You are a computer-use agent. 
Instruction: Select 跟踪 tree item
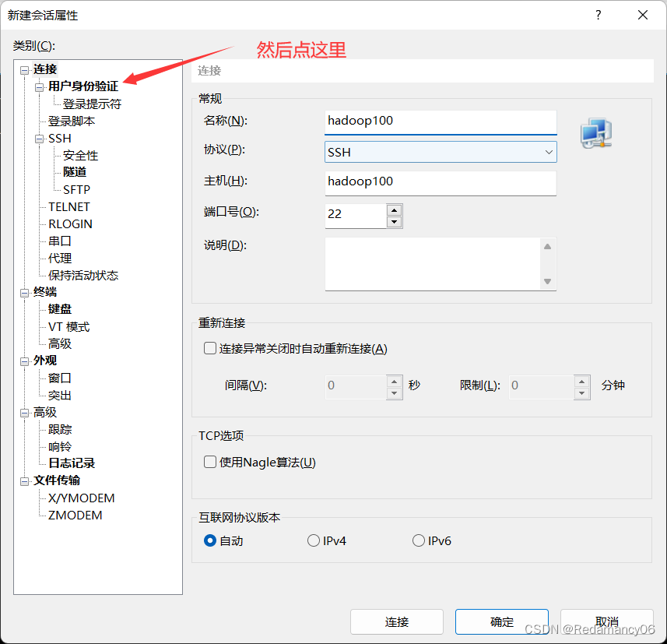(60, 430)
